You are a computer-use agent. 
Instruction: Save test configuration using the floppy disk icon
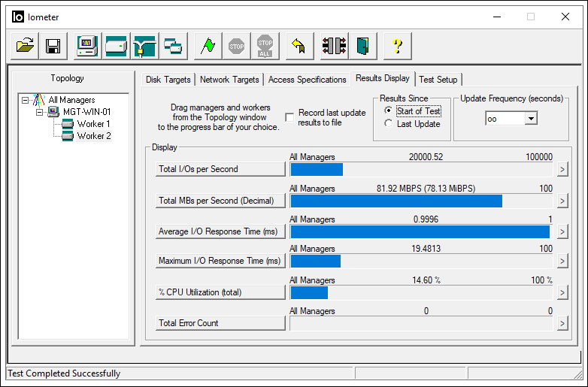click(x=53, y=47)
